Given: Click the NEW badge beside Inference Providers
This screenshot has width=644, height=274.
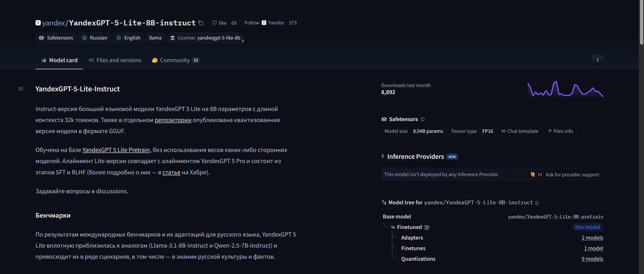Looking at the screenshot, I should point(452,157).
